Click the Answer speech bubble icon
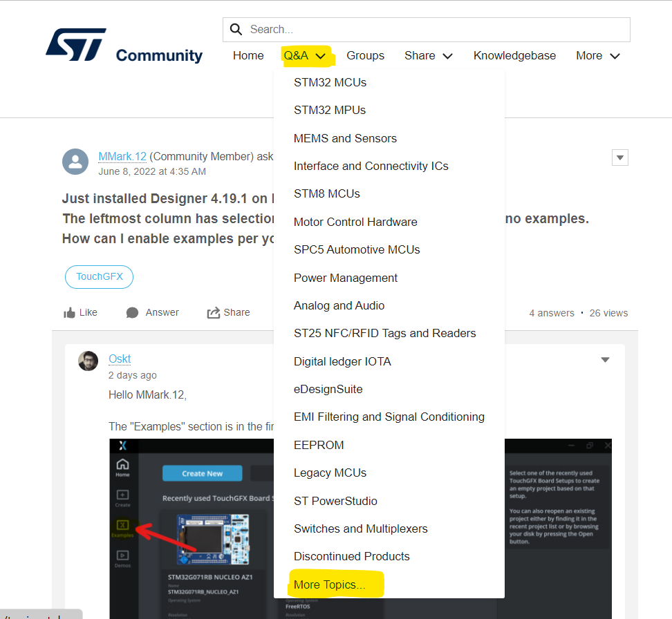The height and width of the screenshot is (619, 672). pos(132,313)
